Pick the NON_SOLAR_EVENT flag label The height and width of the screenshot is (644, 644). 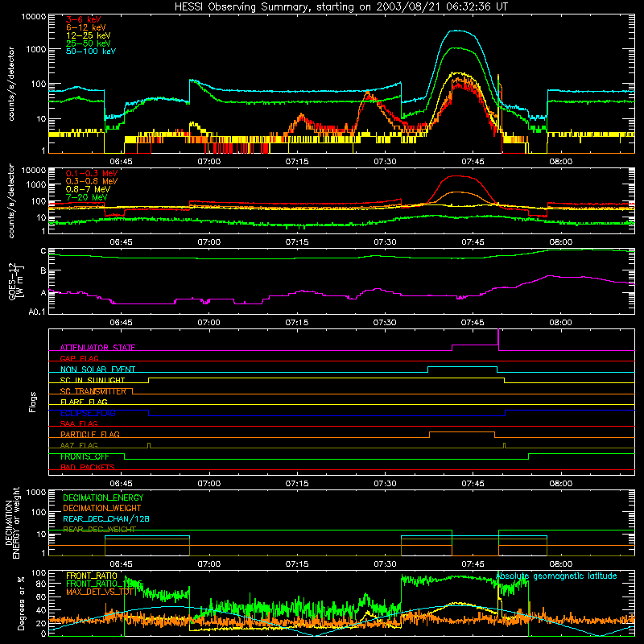point(97,369)
